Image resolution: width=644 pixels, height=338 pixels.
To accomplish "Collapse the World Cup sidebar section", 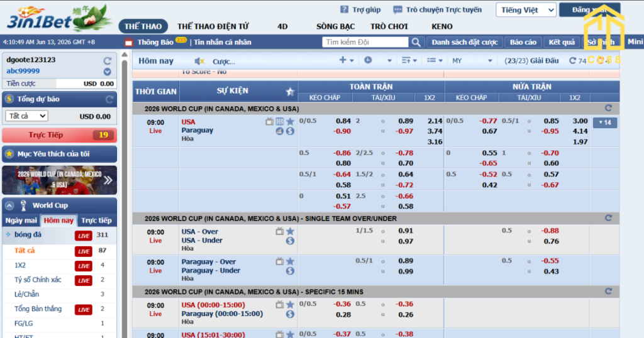I will 9,205.
